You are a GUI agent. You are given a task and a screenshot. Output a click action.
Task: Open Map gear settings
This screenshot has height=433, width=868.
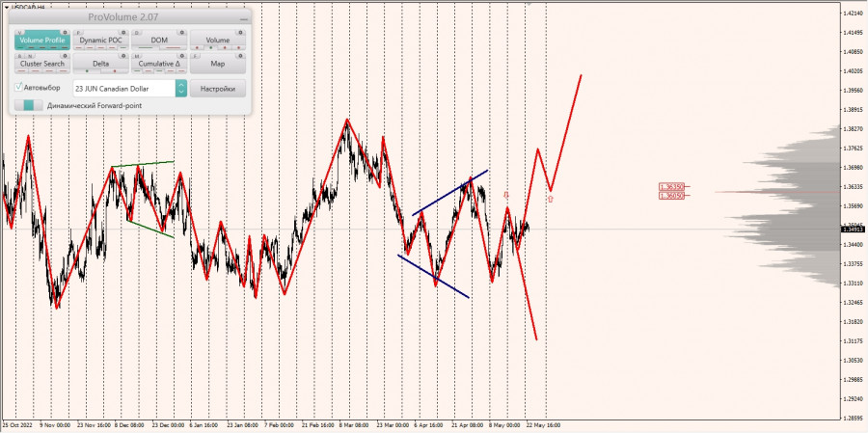[241, 56]
